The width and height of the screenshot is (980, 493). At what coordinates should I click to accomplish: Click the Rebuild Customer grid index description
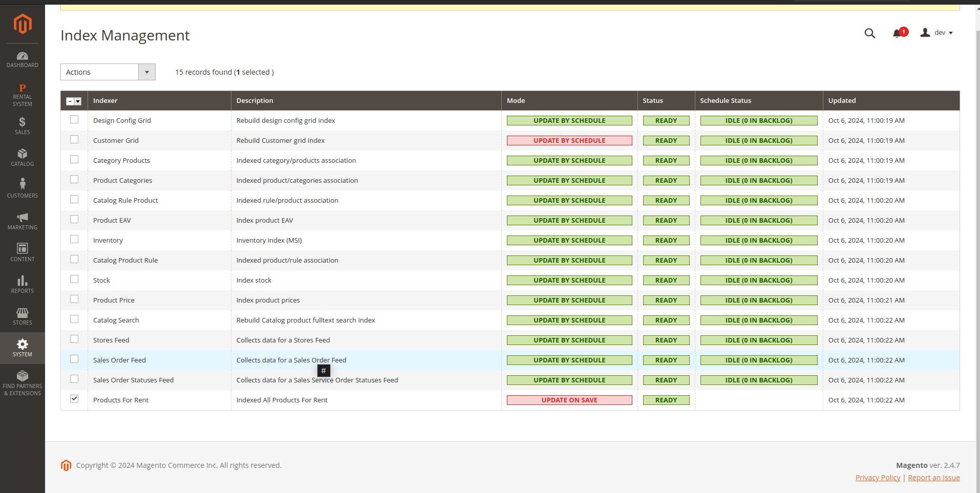281,141
